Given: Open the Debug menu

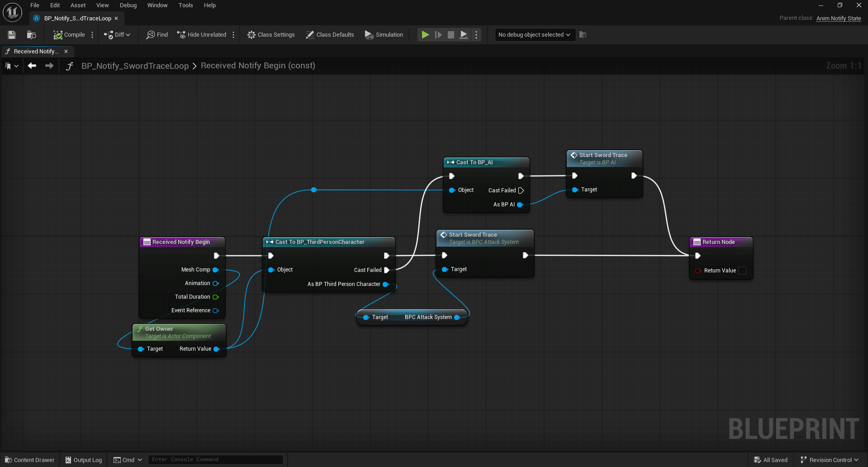Looking at the screenshot, I should (128, 5).
